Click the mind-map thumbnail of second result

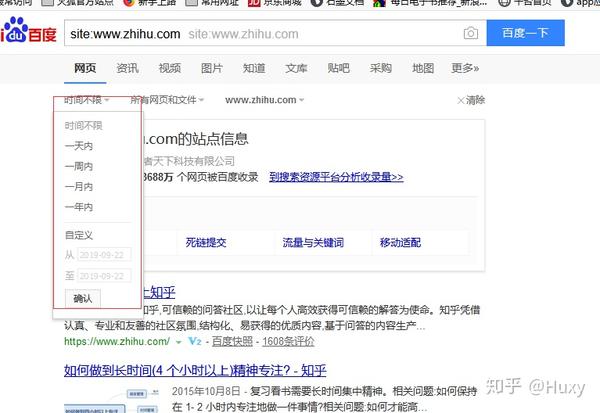[111, 401]
